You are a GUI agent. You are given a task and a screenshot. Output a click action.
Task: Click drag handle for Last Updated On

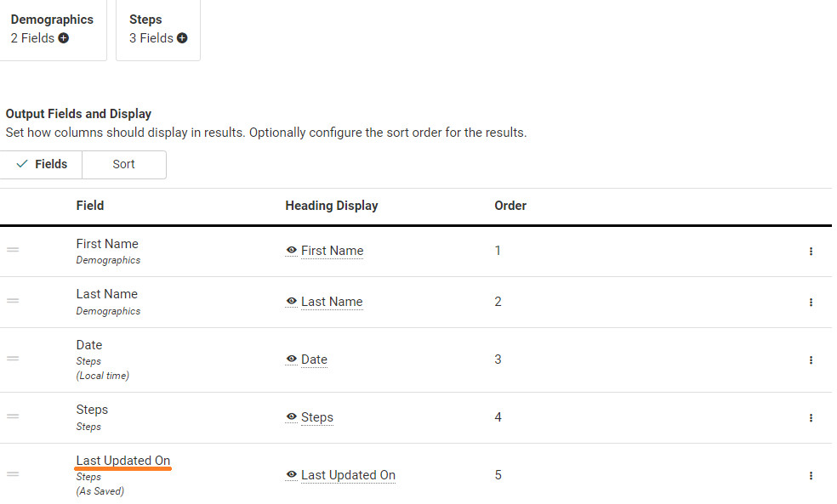pos(13,474)
